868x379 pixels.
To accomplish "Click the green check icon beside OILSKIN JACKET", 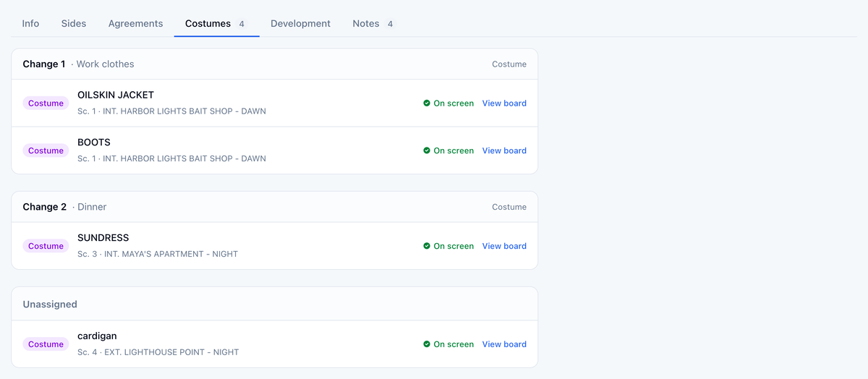I will click(x=427, y=103).
